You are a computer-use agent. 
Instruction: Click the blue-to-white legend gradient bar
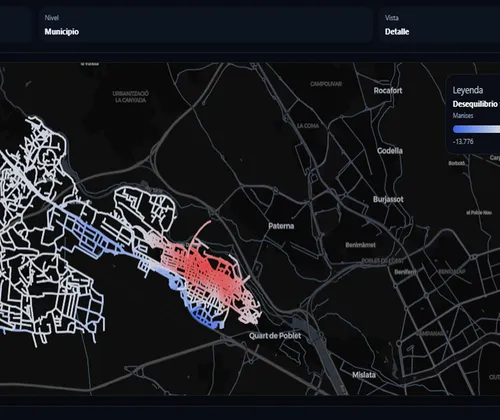pos(476,129)
